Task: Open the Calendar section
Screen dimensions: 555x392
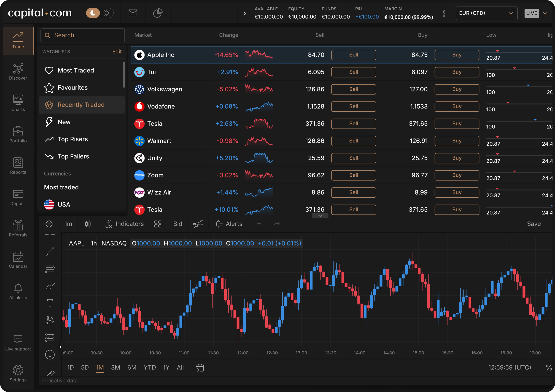Action: [x=18, y=260]
